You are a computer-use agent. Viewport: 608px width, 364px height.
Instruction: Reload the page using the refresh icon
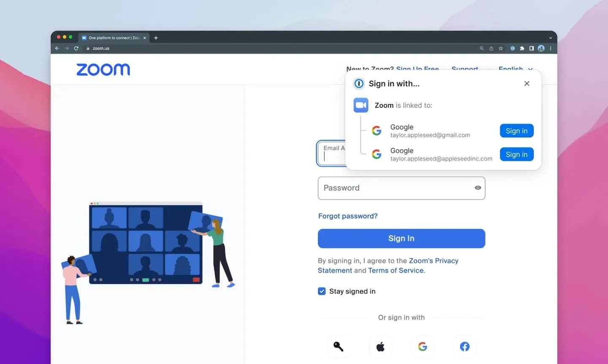click(76, 49)
